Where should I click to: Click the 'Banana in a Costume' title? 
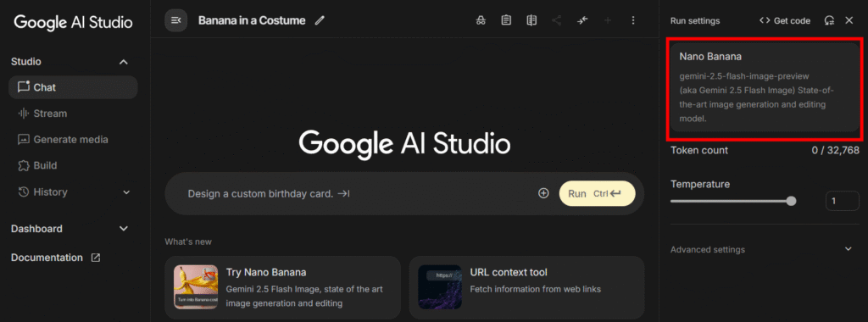pyautogui.click(x=252, y=20)
